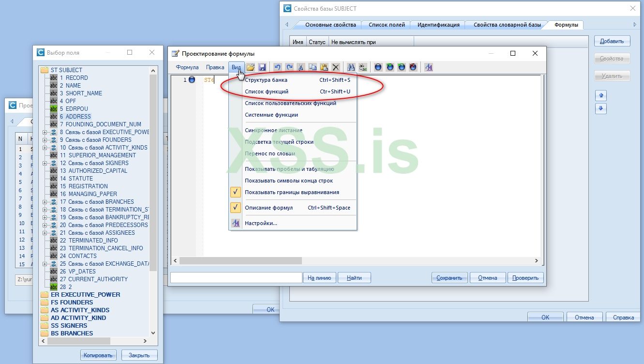
Task: Click the ER EXECUTIVE_POWER folder icon
Action: [x=45, y=295]
